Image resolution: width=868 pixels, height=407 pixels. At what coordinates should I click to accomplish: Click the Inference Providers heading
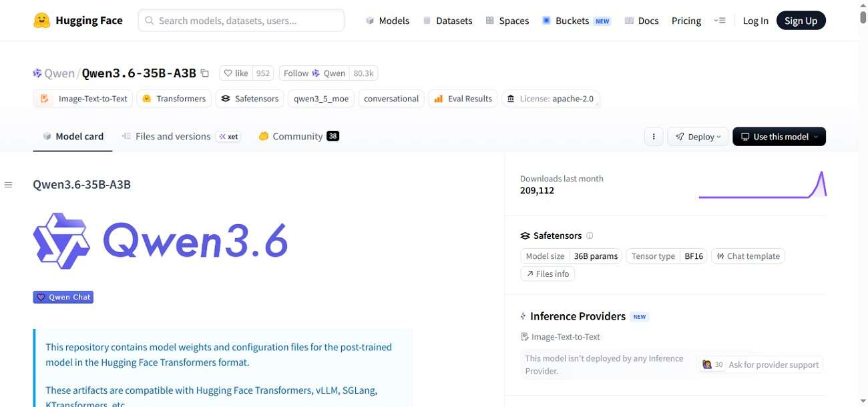(x=578, y=316)
